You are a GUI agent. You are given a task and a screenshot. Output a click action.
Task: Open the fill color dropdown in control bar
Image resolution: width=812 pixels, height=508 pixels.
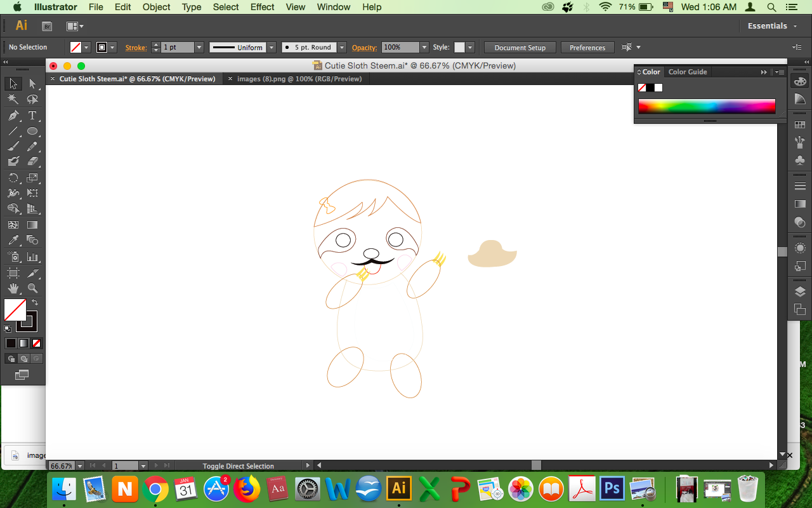86,48
